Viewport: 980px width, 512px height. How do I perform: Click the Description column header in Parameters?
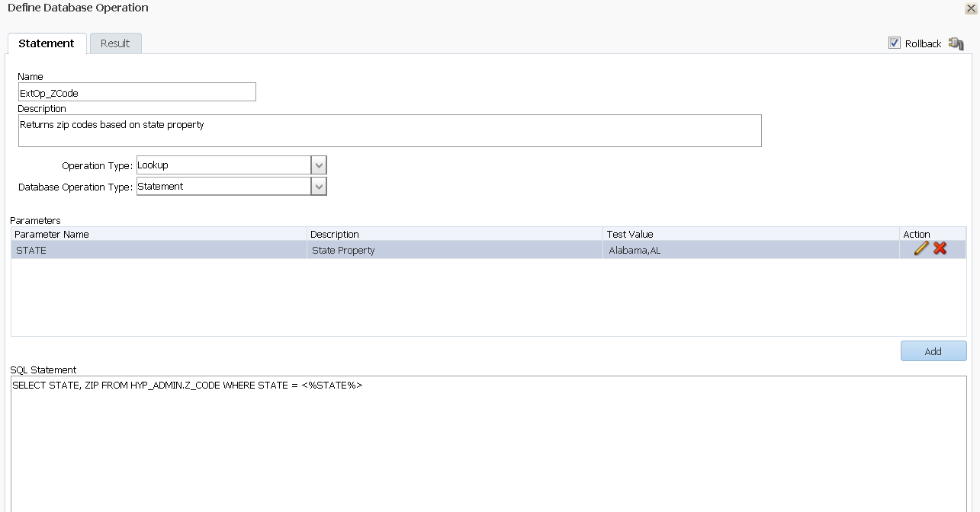coord(455,234)
